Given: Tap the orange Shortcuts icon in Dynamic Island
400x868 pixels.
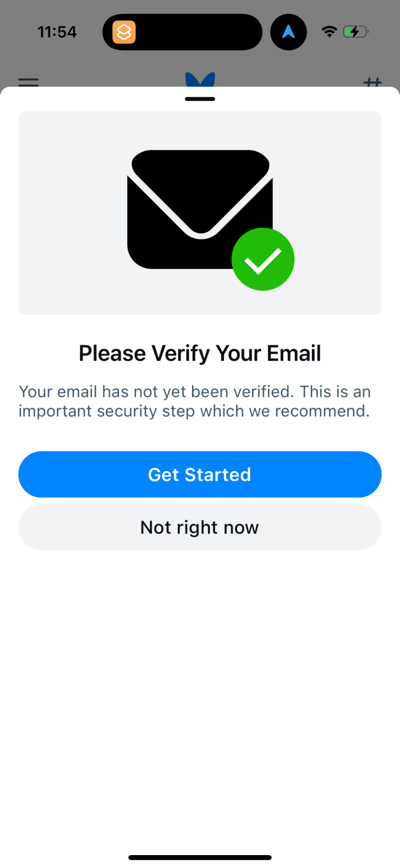Looking at the screenshot, I should pyautogui.click(x=123, y=32).
